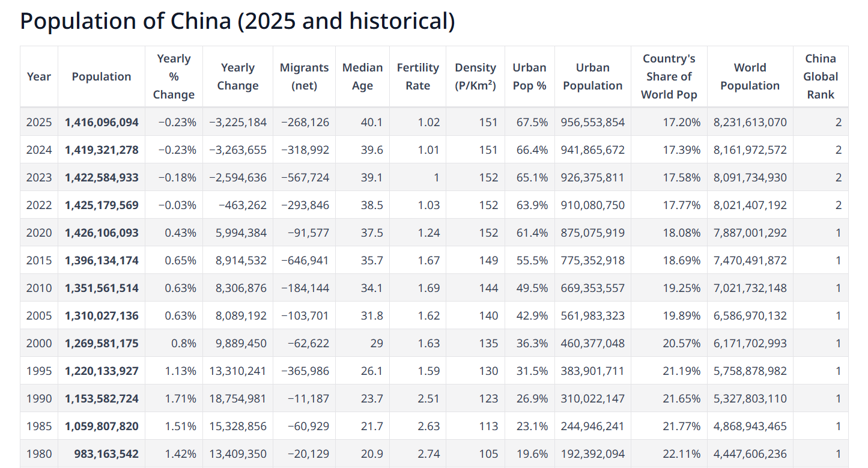This screenshot has height=468, width=868.
Task: Select population value "1,220,133,927"
Action: pyautogui.click(x=102, y=371)
